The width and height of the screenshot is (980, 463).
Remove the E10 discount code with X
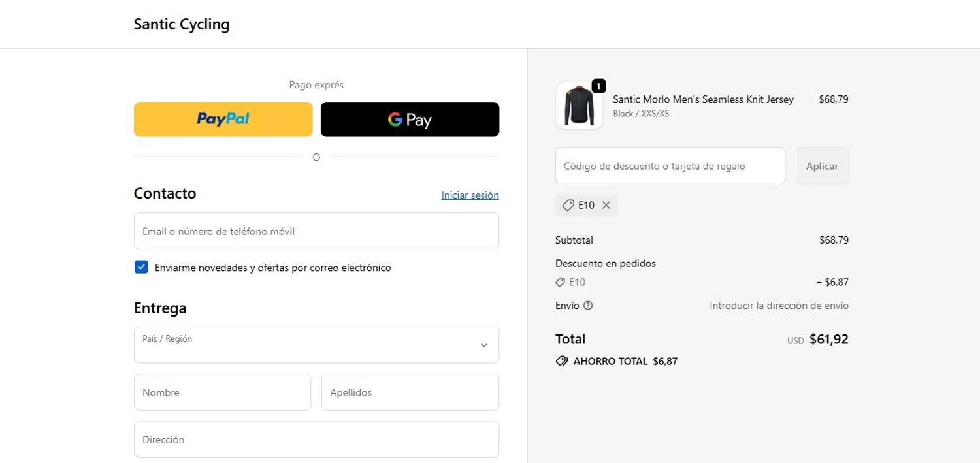pos(606,205)
